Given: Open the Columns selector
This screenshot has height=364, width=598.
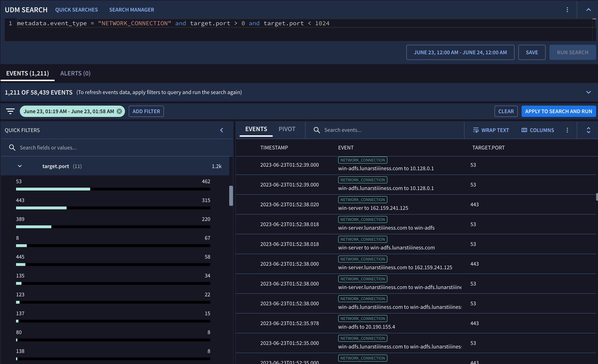Looking at the screenshot, I should [538, 130].
